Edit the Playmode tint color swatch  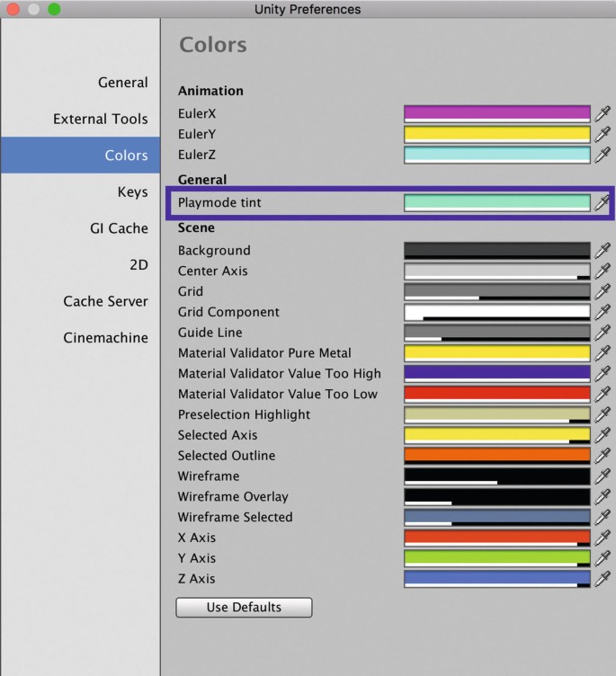tap(496, 203)
